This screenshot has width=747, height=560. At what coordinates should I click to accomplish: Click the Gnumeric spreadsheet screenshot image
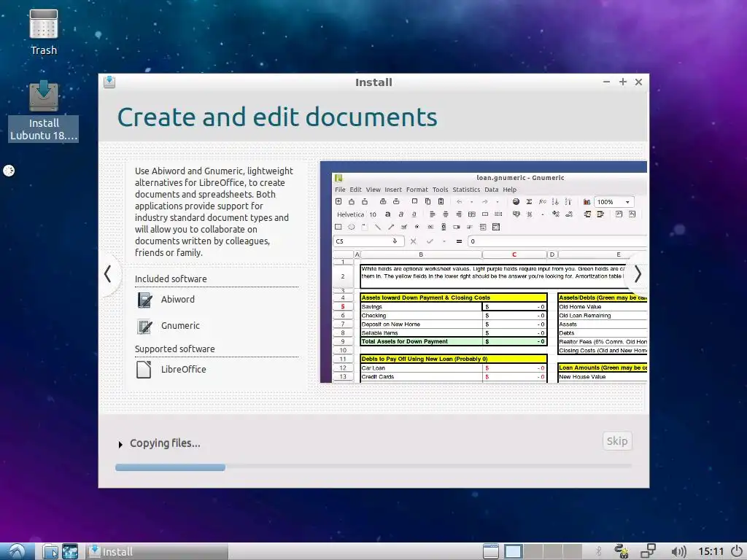484,272
